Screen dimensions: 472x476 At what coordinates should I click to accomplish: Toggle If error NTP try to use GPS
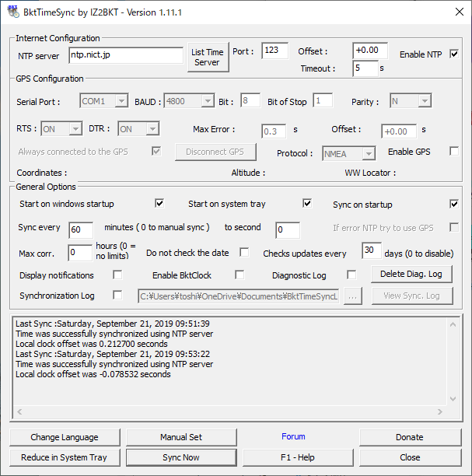[x=454, y=227]
